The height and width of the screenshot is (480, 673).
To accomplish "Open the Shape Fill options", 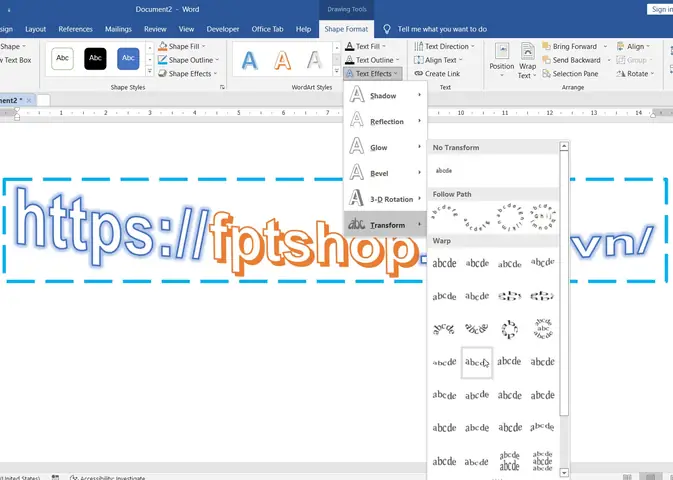I will click(x=182, y=46).
